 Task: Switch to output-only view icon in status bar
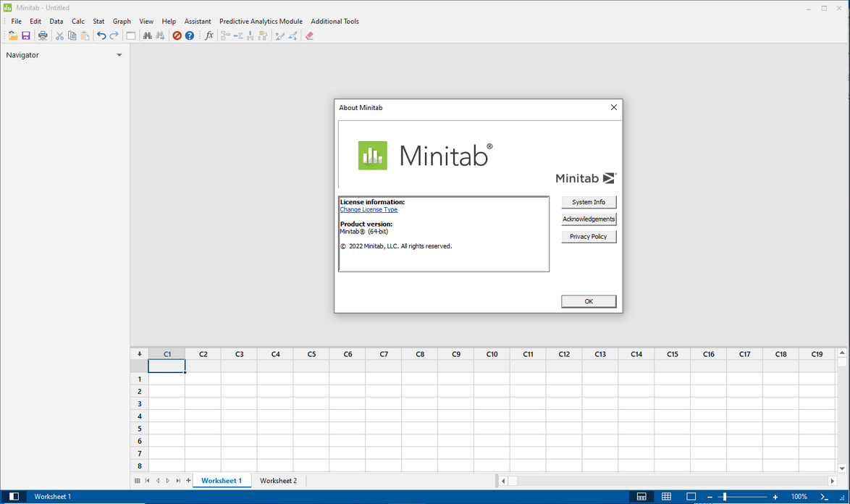point(691,497)
